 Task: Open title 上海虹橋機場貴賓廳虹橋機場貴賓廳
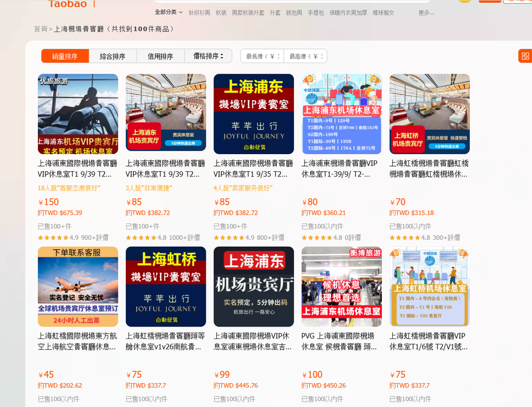click(429, 169)
